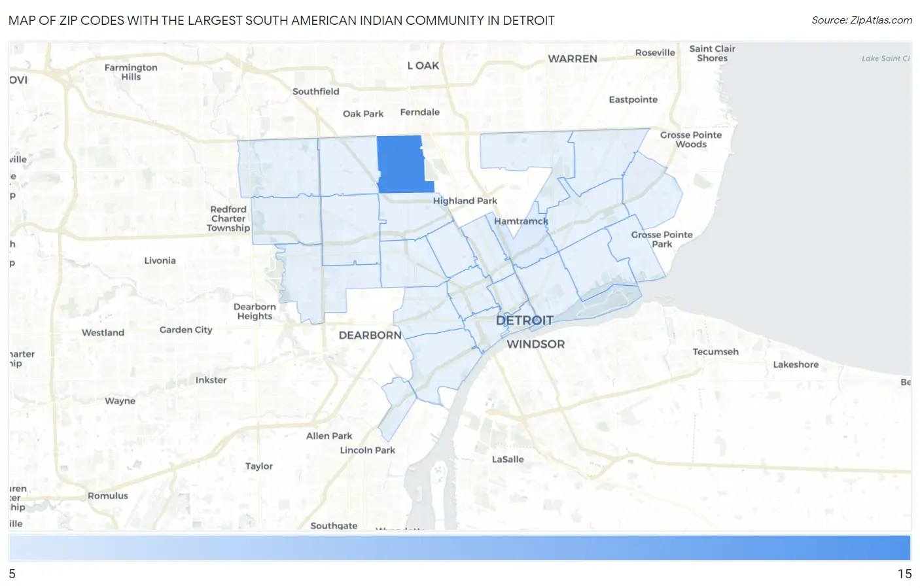Click the Tecumseh label

tap(715, 352)
